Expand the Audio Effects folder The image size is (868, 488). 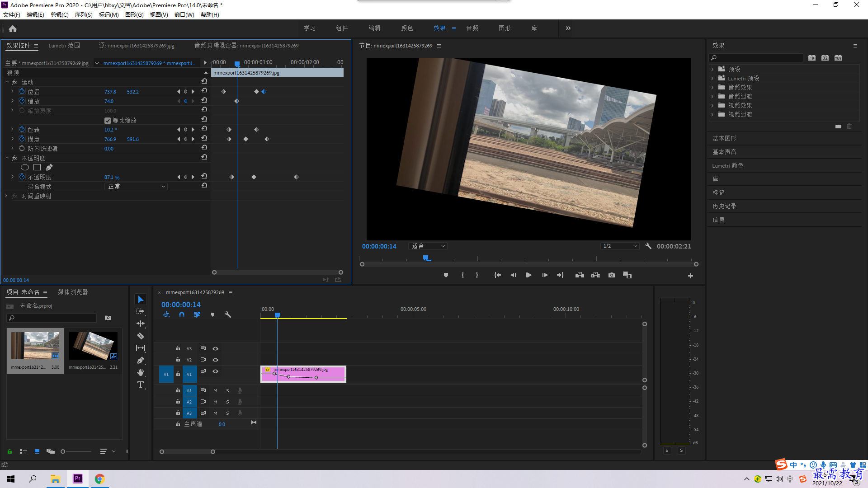(x=712, y=87)
